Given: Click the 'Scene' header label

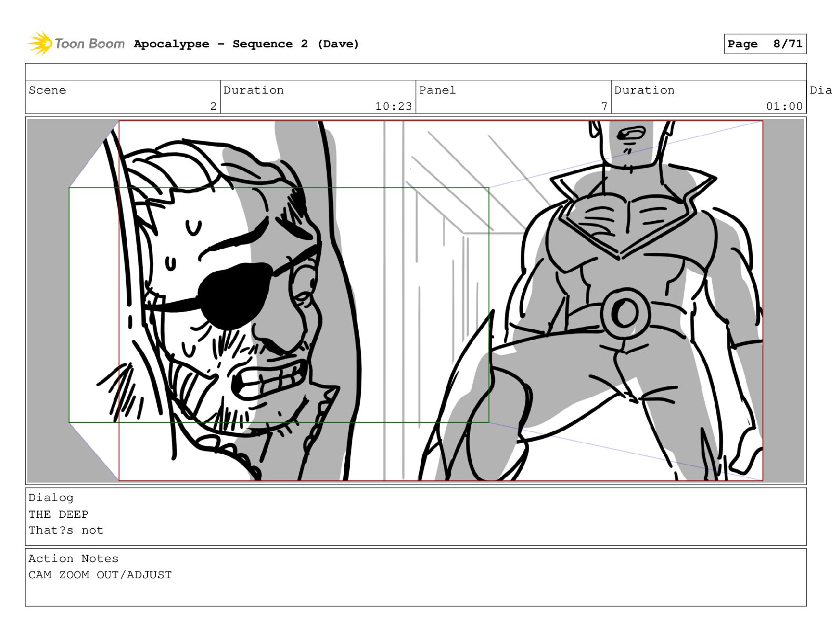Looking at the screenshot, I should pos(47,90).
